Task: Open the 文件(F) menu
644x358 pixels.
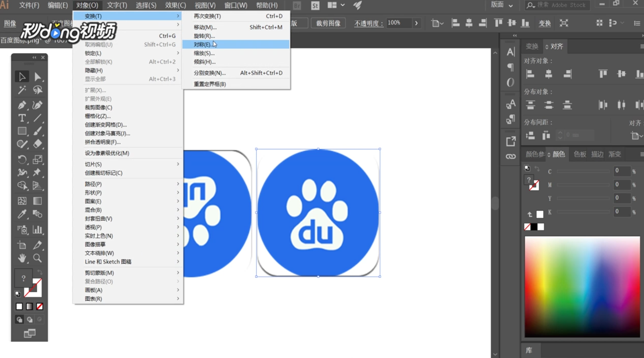Action: click(x=29, y=5)
